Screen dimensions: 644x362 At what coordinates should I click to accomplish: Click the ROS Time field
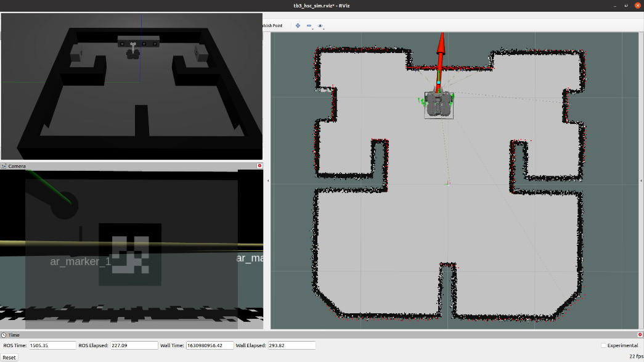pyautogui.click(x=52, y=345)
